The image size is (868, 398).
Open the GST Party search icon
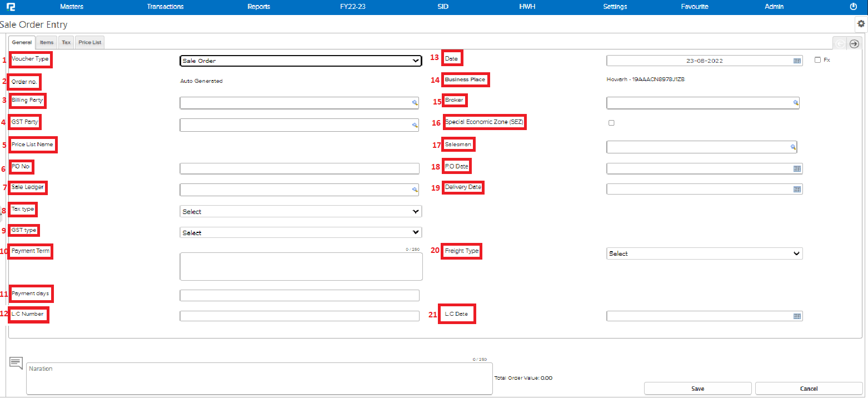415,125
